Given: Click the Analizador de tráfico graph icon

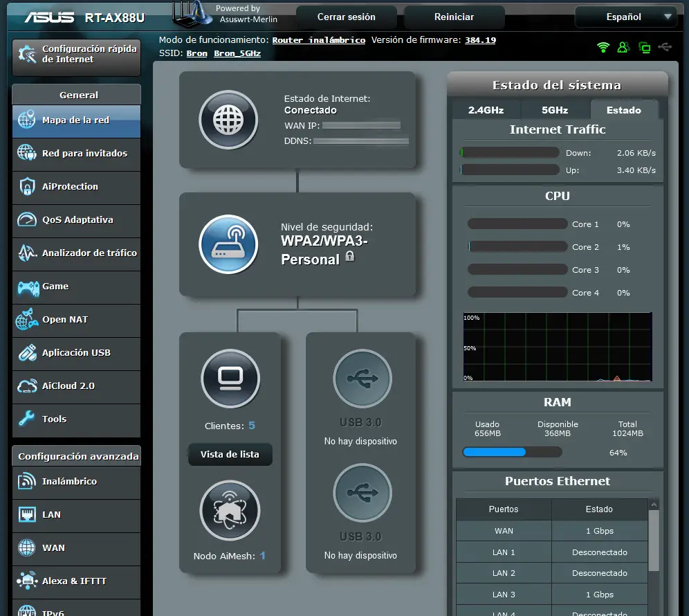Looking at the screenshot, I should pyautogui.click(x=27, y=253).
